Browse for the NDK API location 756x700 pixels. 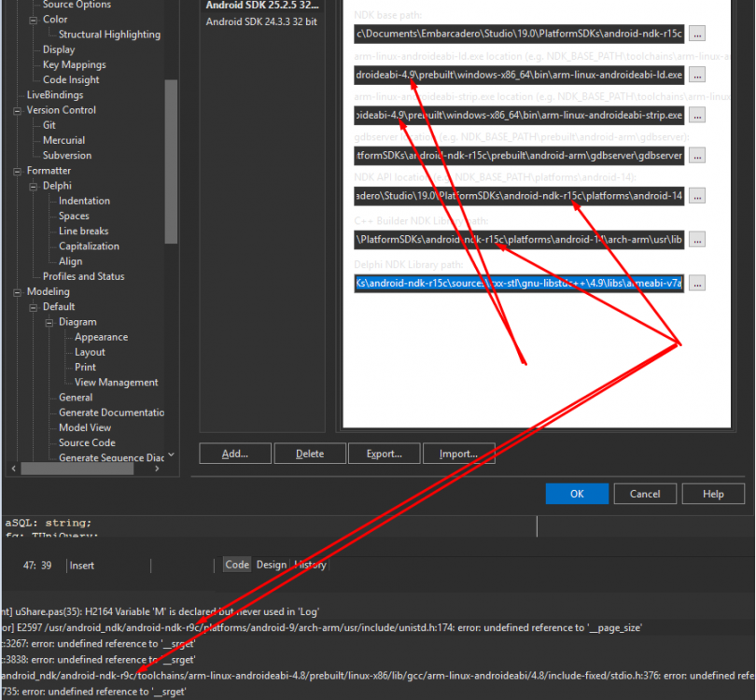(x=697, y=196)
